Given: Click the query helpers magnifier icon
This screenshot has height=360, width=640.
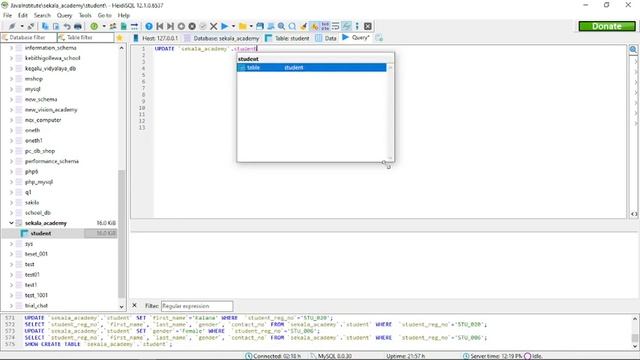Looking at the screenshot, I should tap(633, 50).
